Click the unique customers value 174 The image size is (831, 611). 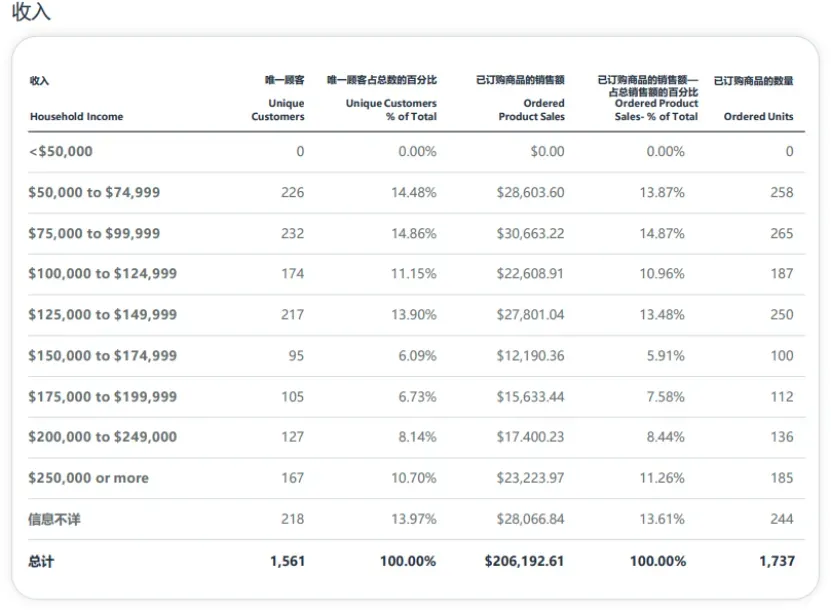(293, 273)
